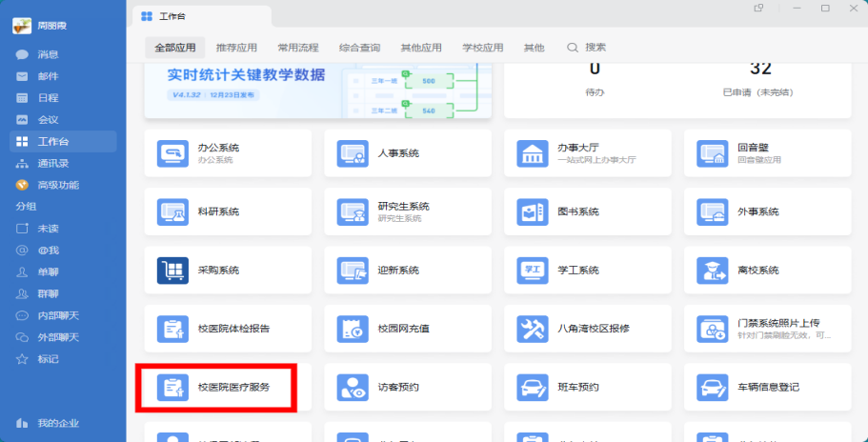
Task: Open 图书系统 library icon
Action: click(x=532, y=211)
